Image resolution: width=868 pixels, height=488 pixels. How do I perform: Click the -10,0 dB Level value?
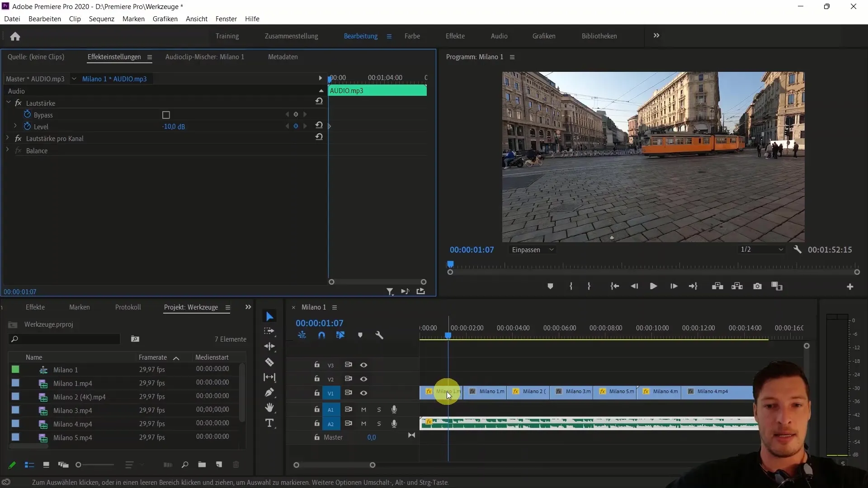[x=174, y=127]
